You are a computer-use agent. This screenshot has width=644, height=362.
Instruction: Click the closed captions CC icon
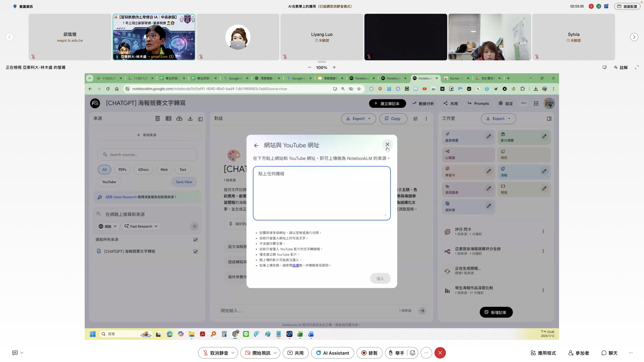point(15,353)
